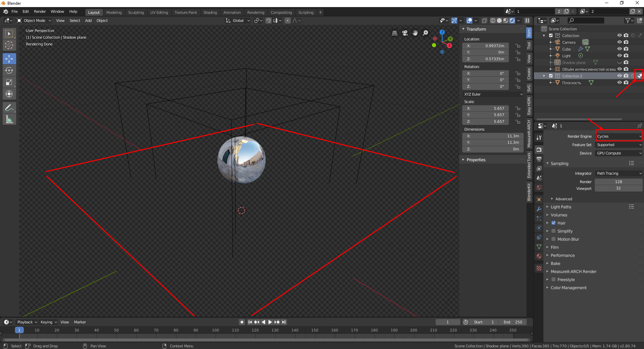
Task: Open the Render menu
Action: 40,11
